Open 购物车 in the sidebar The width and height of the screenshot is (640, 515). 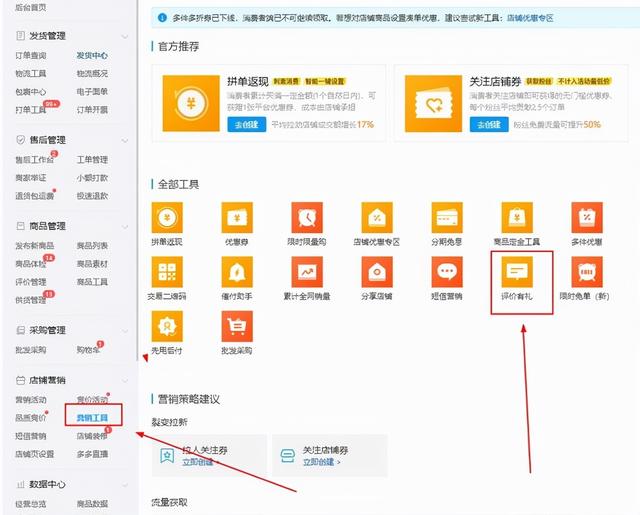88,350
